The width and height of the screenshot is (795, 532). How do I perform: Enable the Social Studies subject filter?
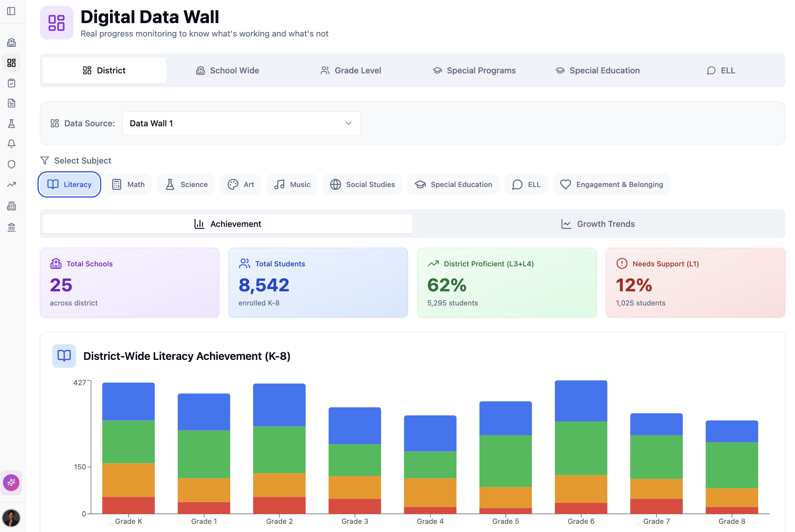(362, 184)
